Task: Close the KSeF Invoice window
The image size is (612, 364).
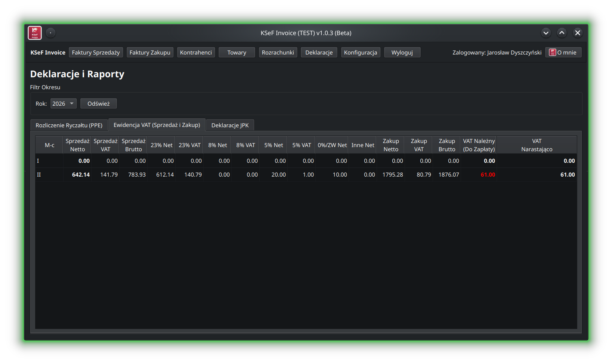Action: pos(578,33)
